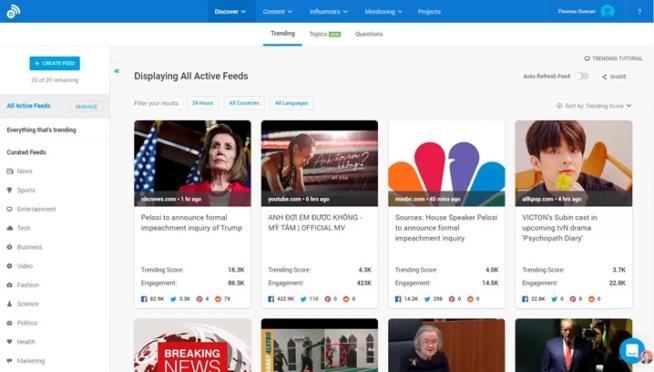Click Twitter icon on msnbc Sources card

pyautogui.click(x=428, y=299)
